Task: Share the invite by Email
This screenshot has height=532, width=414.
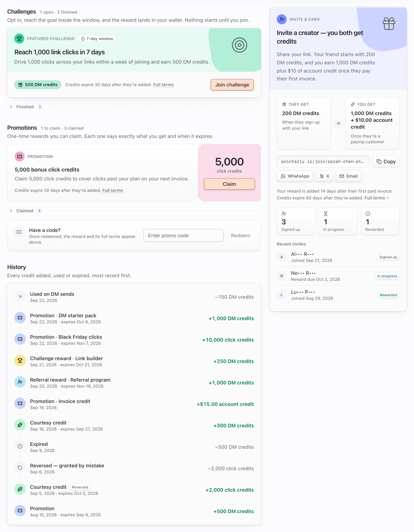Action: pos(348,176)
